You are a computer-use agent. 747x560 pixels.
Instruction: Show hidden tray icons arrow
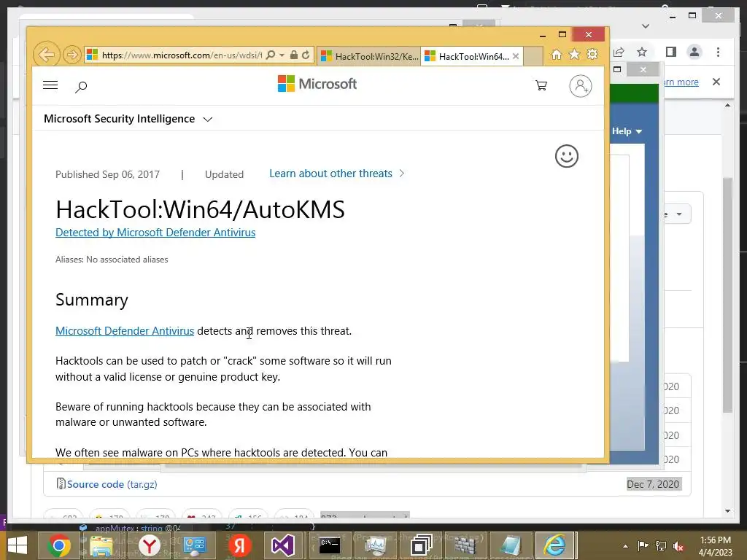625,546
